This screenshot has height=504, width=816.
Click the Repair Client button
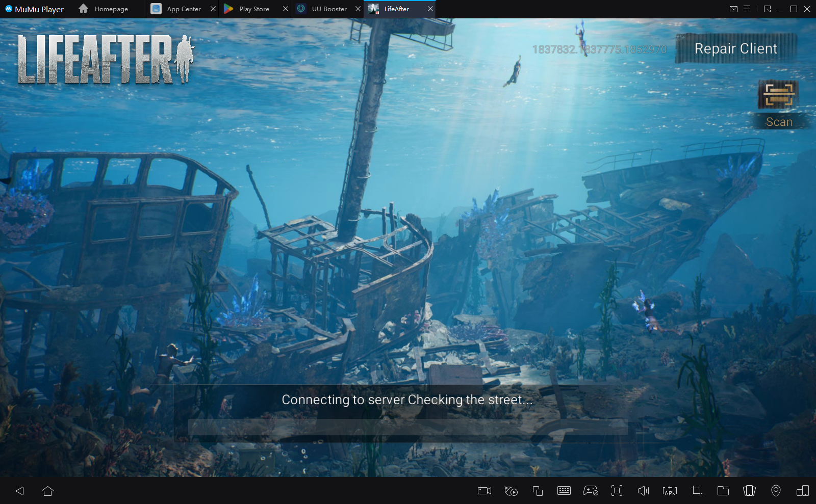(735, 48)
